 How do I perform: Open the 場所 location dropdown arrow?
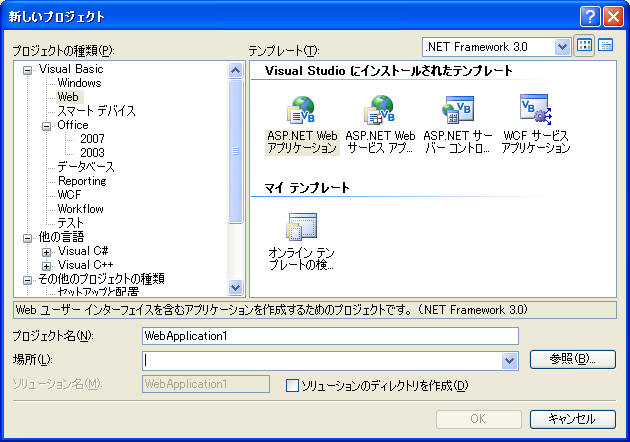(509, 361)
